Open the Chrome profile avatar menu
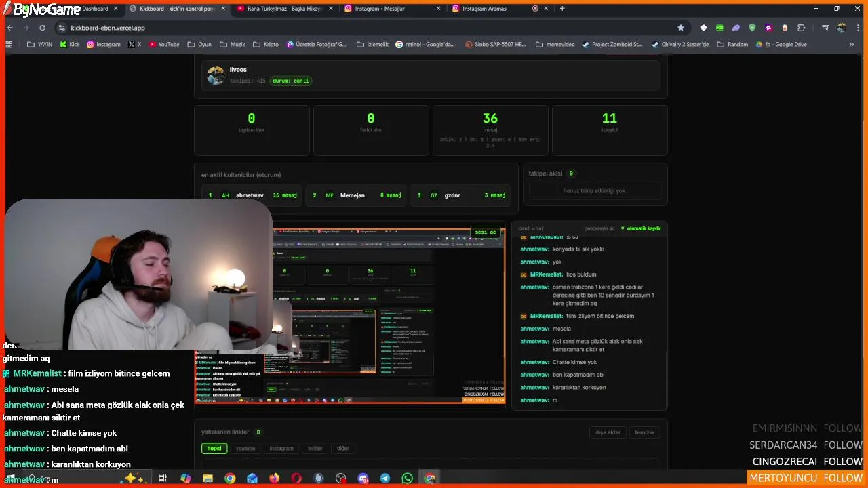The height and width of the screenshot is (488, 868). pyautogui.click(x=842, y=28)
